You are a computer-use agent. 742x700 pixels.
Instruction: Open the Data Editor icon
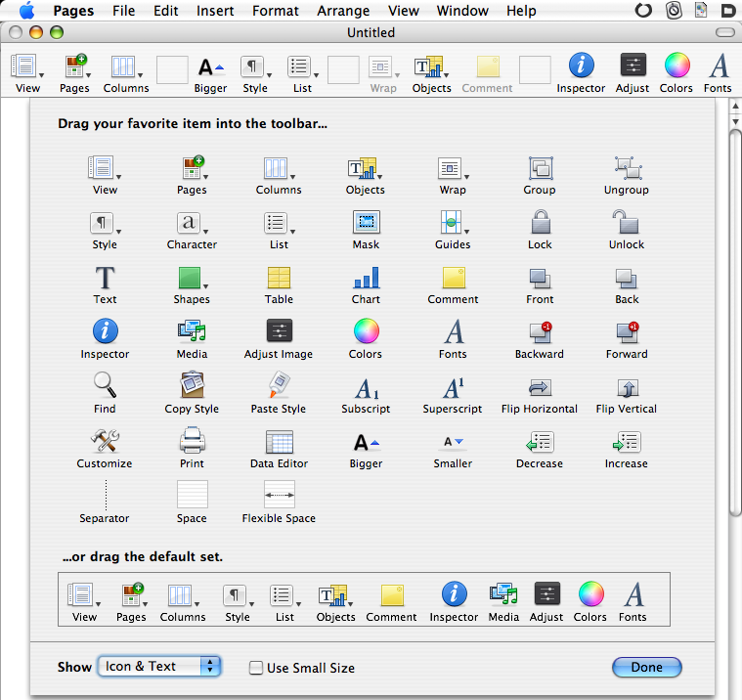(280, 442)
